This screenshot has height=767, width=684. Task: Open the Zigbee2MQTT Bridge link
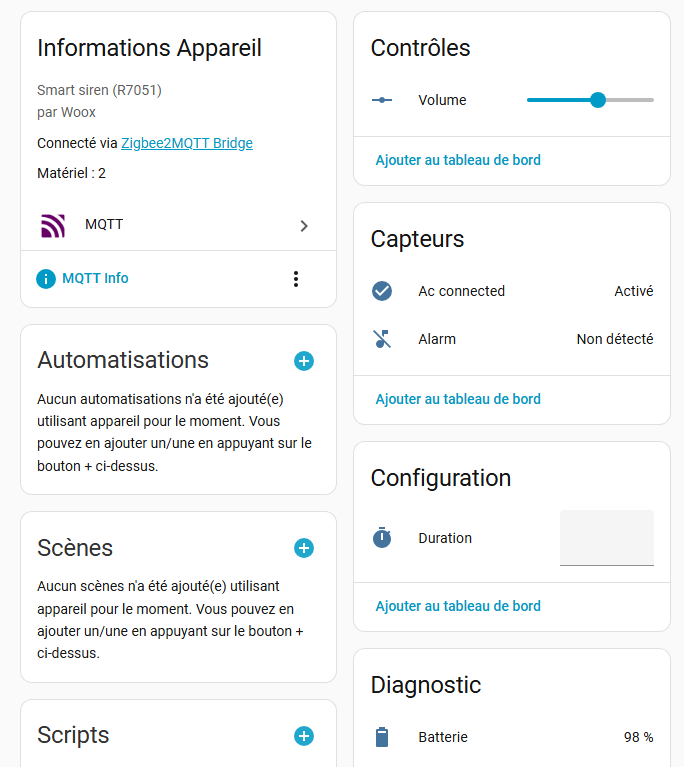pos(187,143)
